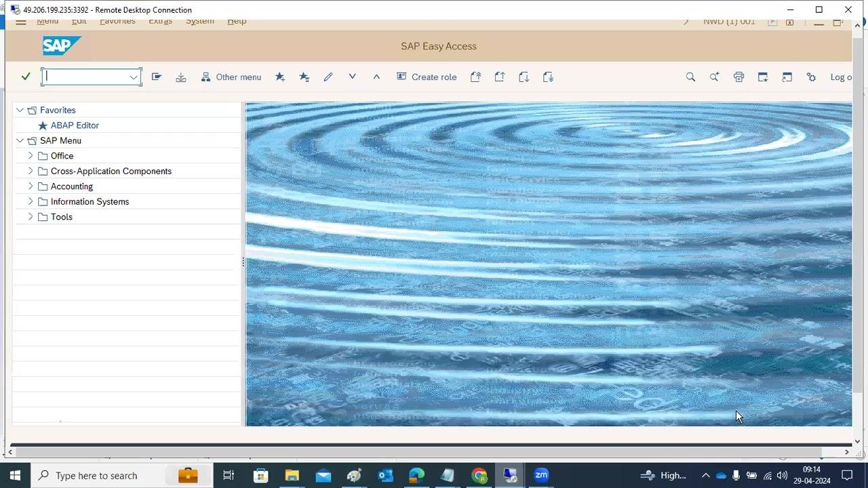Viewport: 868px width, 488px height.
Task: Click the new-window icon right of Print
Action: click(763, 77)
